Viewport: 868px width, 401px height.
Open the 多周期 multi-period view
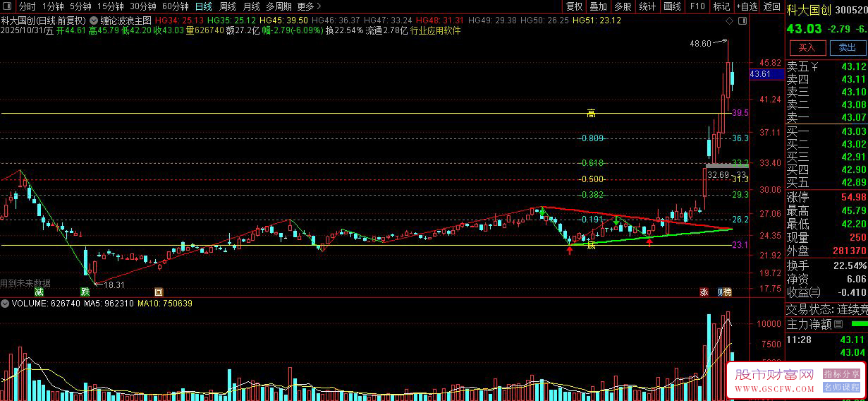tap(279, 6)
